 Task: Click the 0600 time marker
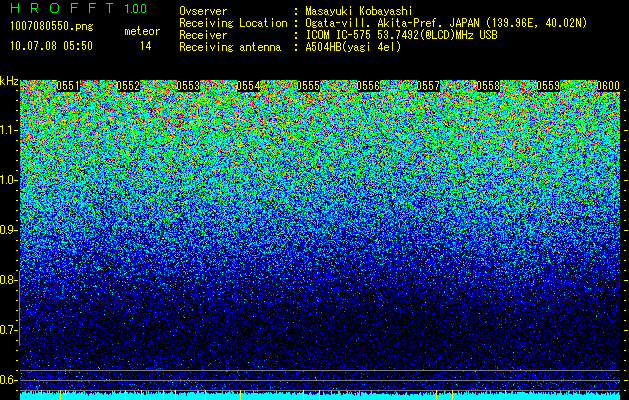[x=608, y=86]
